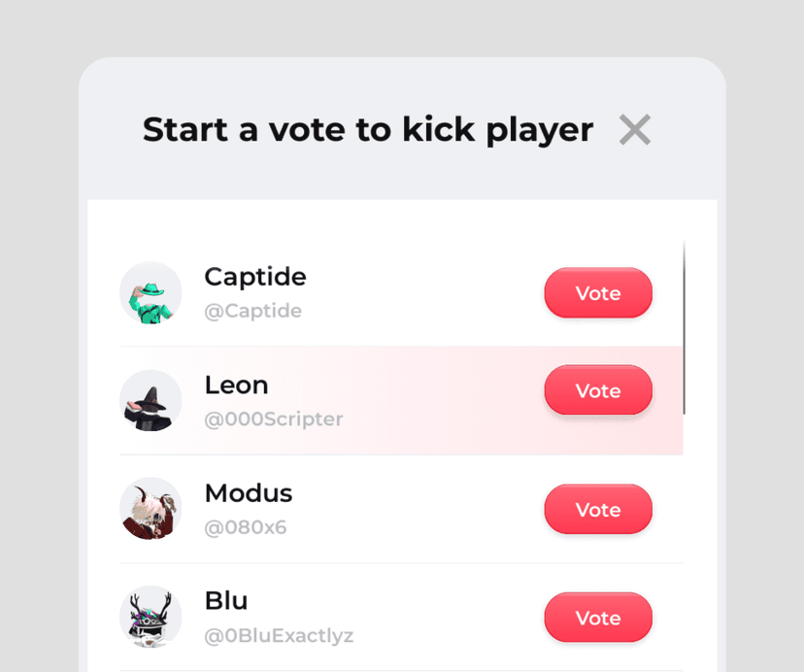Select the Leon display name
This screenshot has height=672, width=804.
tap(236, 385)
